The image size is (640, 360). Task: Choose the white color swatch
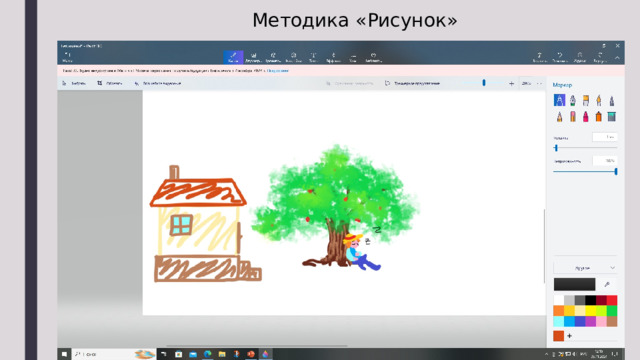(559, 300)
